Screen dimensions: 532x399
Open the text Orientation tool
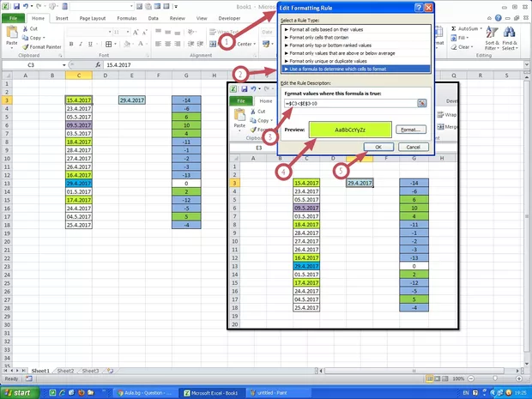[192, 32]
